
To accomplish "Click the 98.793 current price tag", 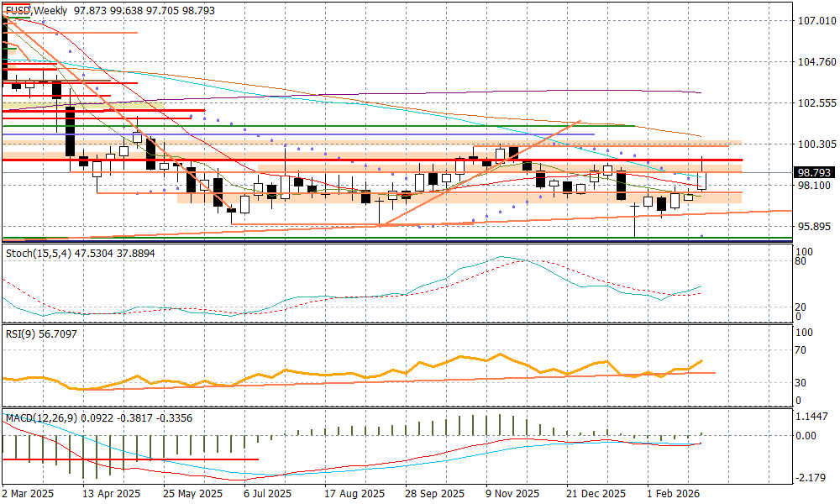I will click(814, 173).
